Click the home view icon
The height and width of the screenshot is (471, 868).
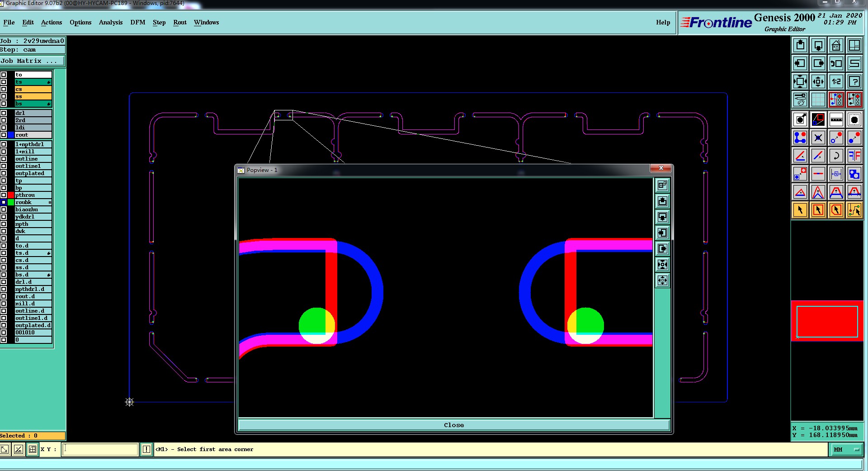coord(836,45)
